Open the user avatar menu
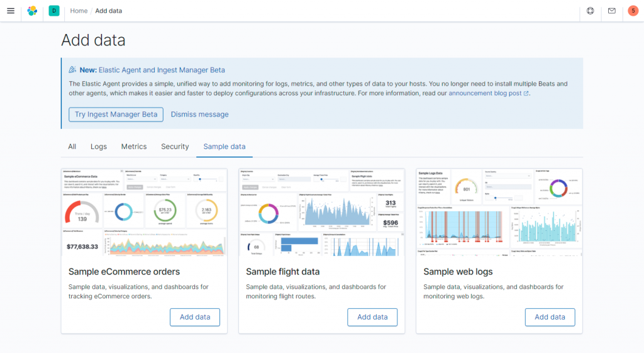Screen dimensions: 644x353 pyautogui.click(x=633, y=11)
